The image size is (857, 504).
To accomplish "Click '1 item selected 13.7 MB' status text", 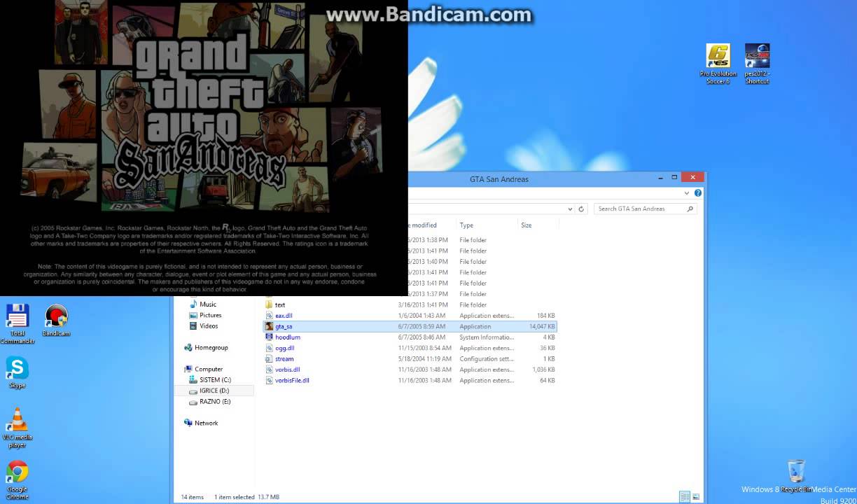I will pos(246,497).
